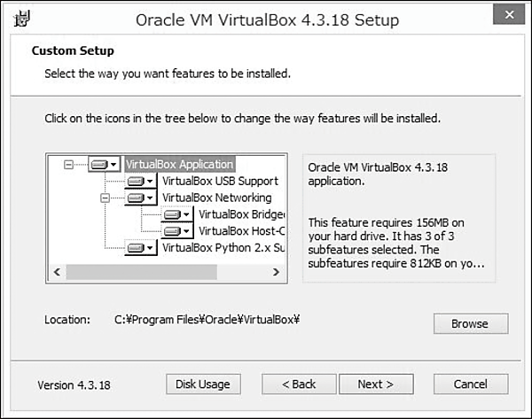Select the VirtualBox Application tree item
Screen dimensions: 532x419
click(179, 164)
